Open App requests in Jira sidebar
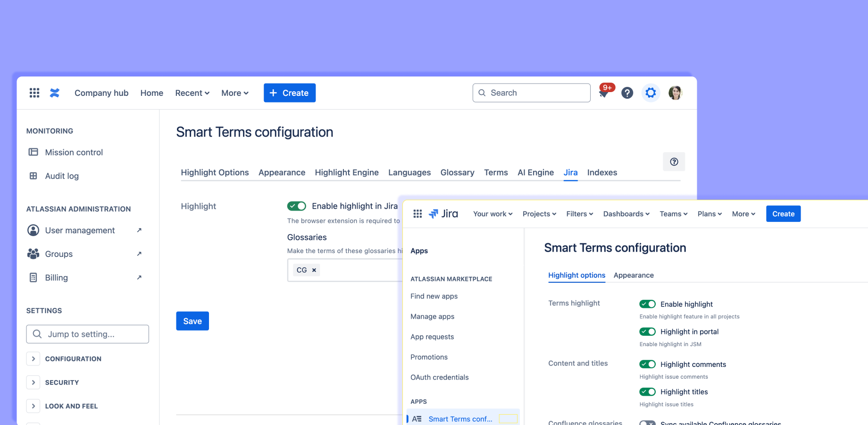 (432, 337)
